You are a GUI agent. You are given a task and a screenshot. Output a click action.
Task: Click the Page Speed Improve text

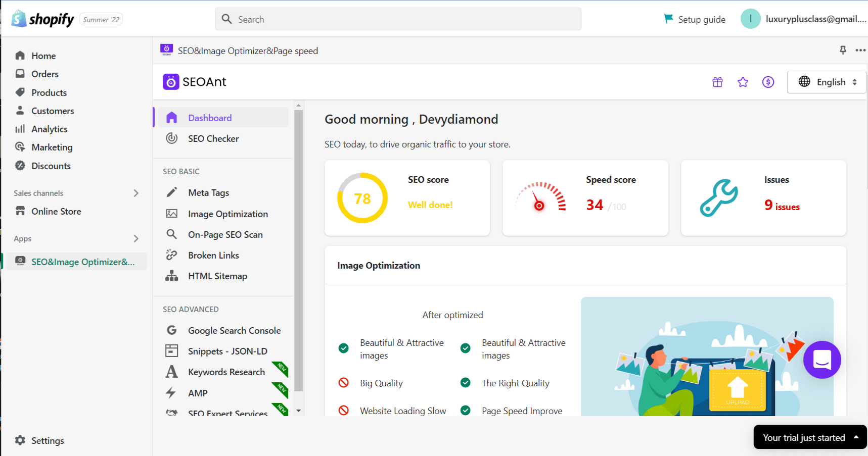pos(522,411)
